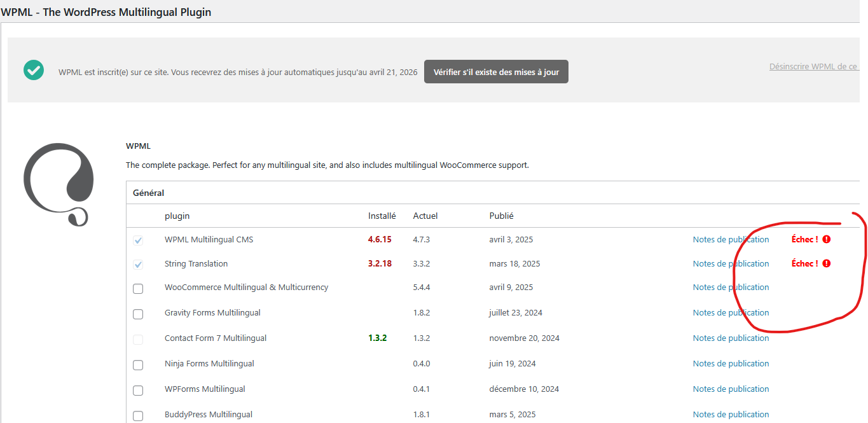View release notes for WooCommerce Multilingual & Multicurrency
868x423 pixels.
pyautogui.click(x=731, y=288)
